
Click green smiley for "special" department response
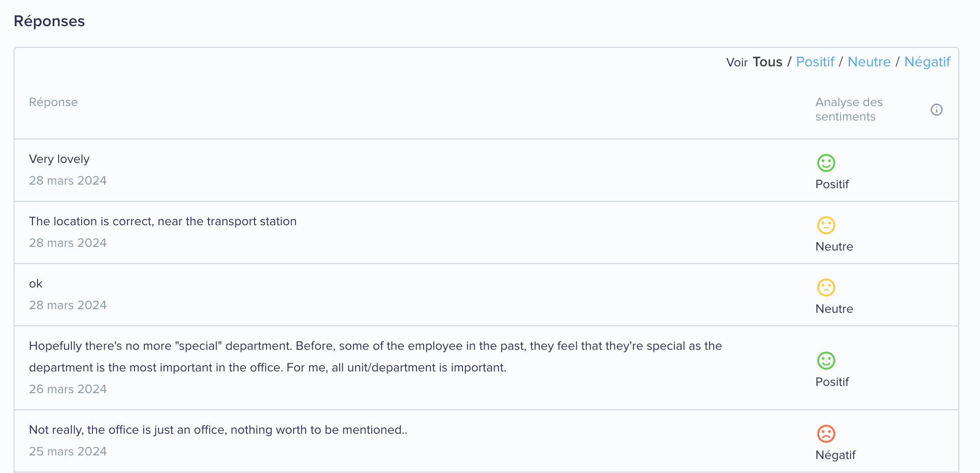826,361
